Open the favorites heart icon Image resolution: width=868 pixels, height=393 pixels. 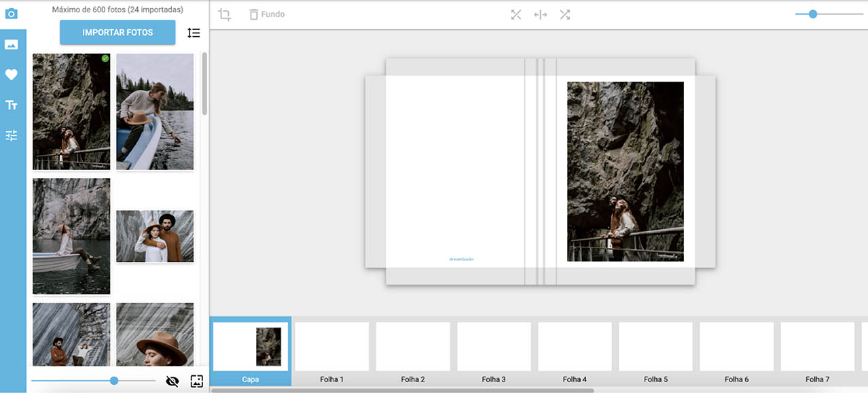(x=11, y=75)
